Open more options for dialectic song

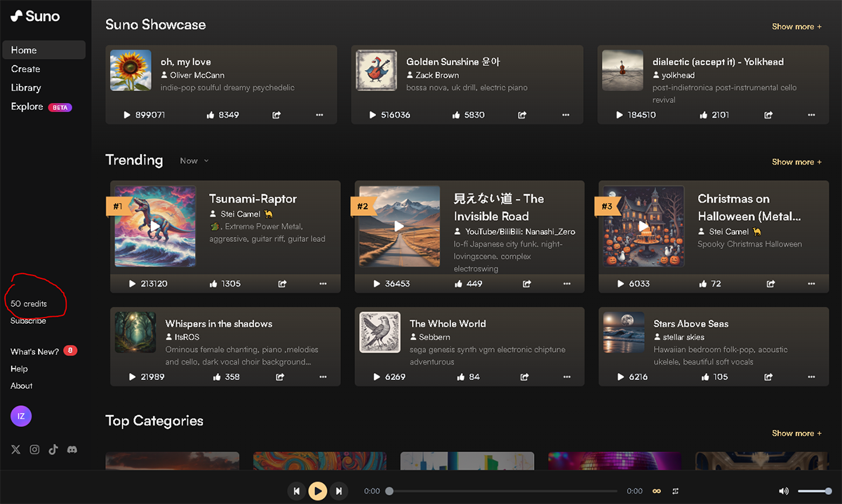coord(811,115)
